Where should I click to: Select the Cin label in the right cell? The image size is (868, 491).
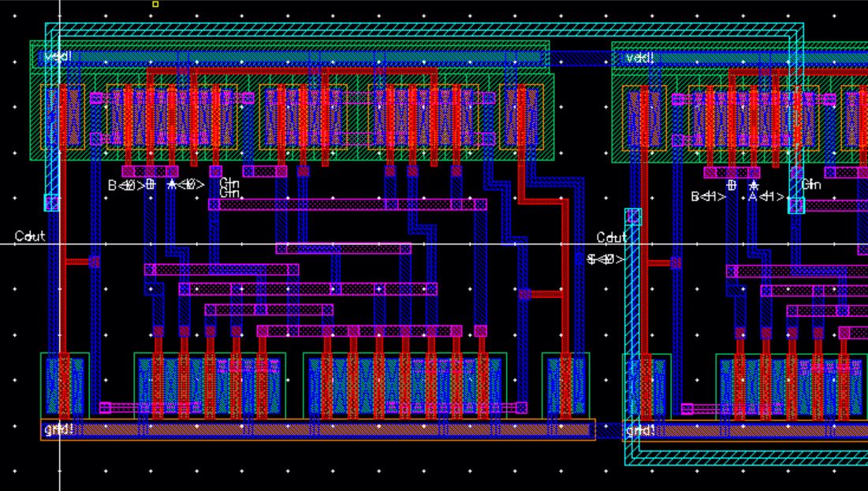(x=811, y=184)
